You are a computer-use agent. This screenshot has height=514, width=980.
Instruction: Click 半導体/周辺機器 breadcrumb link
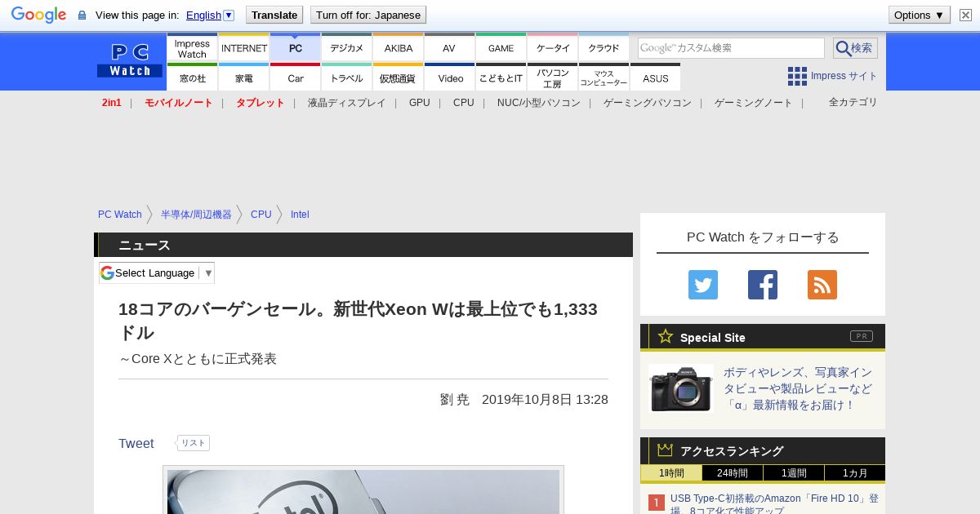196,215
